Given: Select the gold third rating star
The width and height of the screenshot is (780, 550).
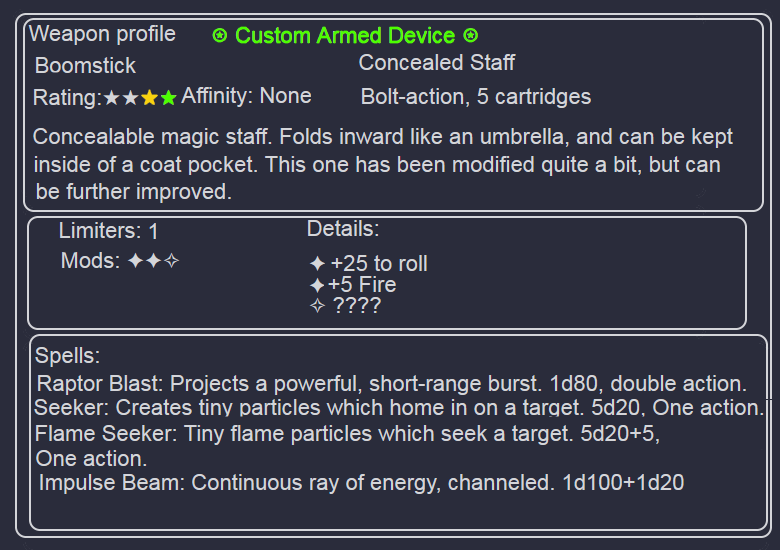Looking at the screenshot, I should pyautogui.click(x=150, y=97).
